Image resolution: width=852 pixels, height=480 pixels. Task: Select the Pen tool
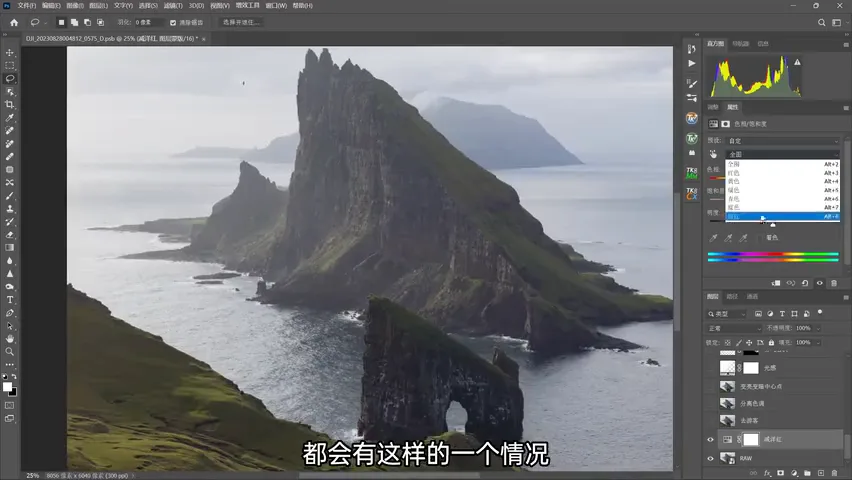(x=10, y=313)
